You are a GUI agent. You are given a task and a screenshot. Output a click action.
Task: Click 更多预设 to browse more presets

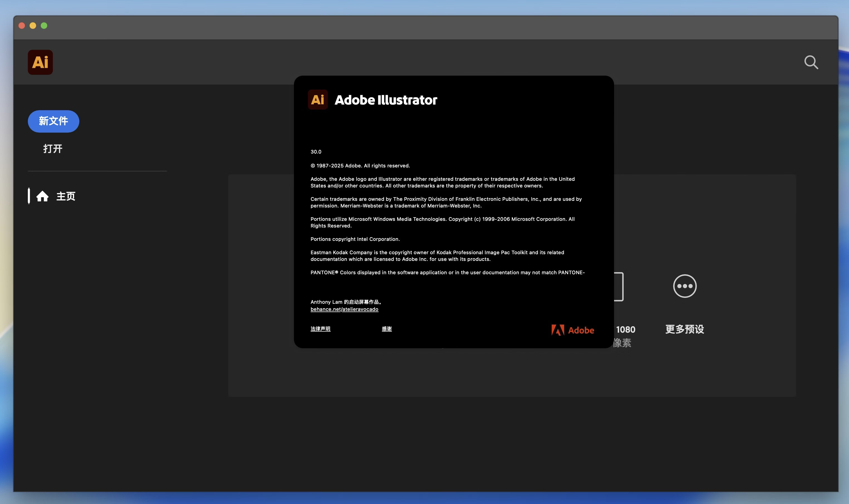click(x=684, y=329)
